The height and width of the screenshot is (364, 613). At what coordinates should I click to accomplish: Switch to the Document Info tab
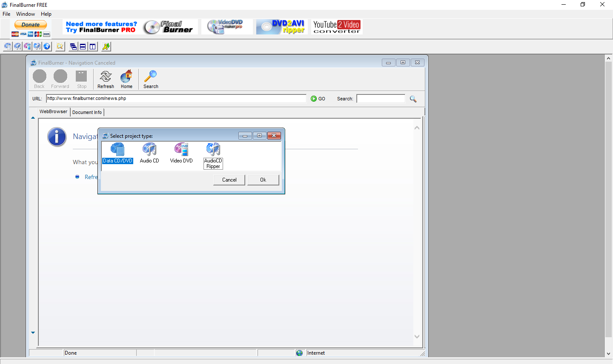(87, 112)
